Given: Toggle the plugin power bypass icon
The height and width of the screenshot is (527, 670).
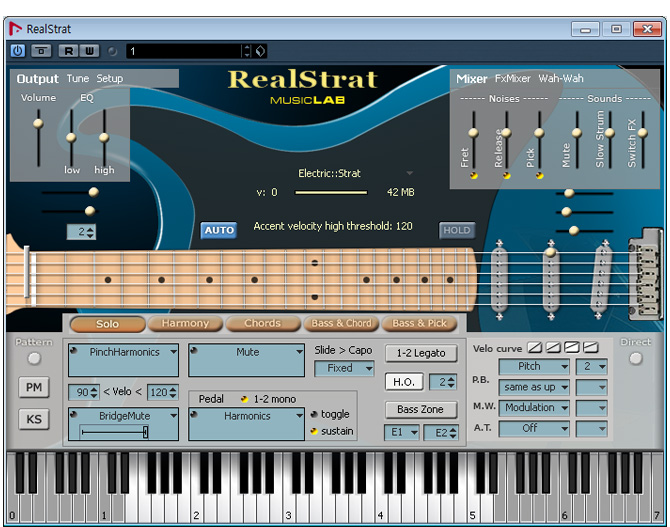Looking at the screenshot, I should pyautogui.click(x=18, y=51).
